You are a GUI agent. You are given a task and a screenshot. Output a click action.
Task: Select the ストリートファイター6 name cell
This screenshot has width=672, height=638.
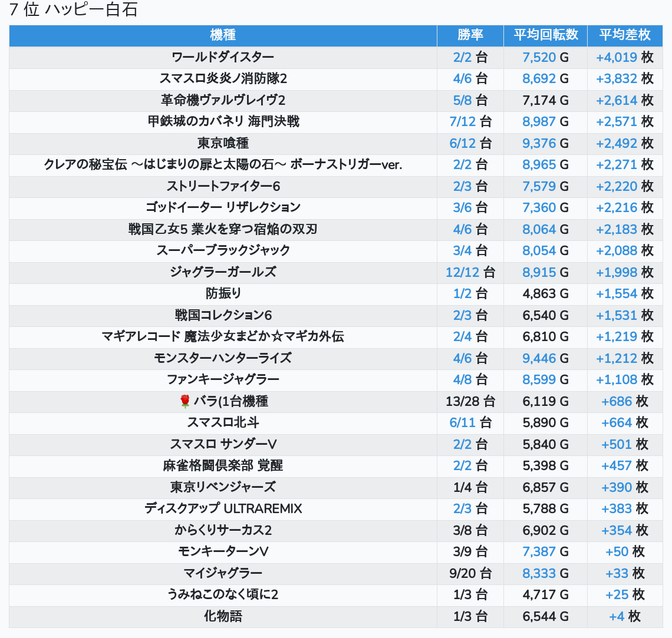pyautogui.click(x=223, y=186)
